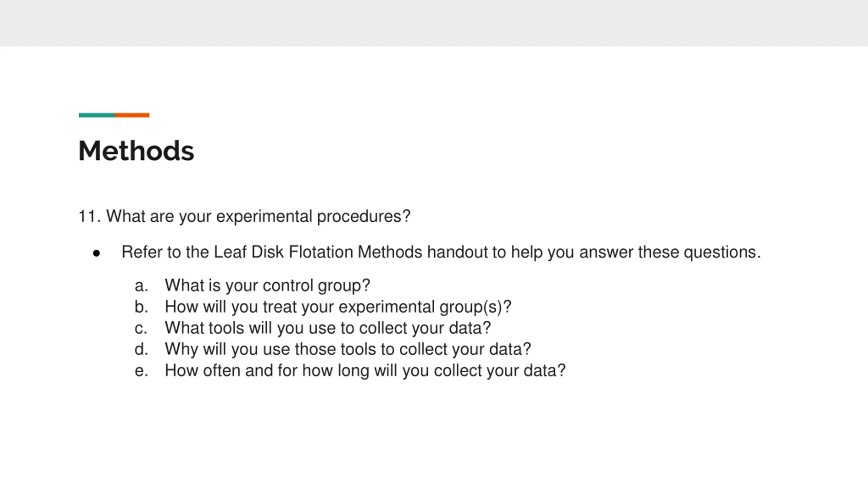Select item e about how often and long
Screen dimensions: 868x488
click(365, 370)
